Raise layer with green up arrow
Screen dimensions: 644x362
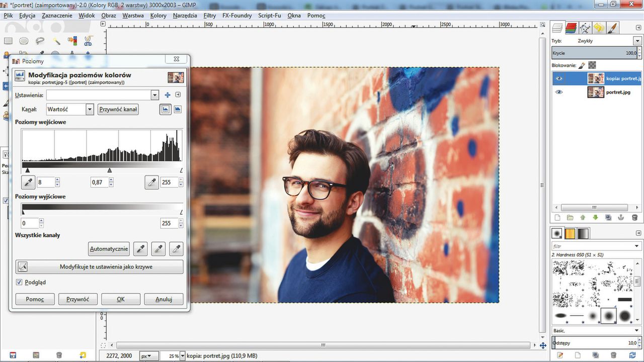pyautogui.click(x=583, y=218)
